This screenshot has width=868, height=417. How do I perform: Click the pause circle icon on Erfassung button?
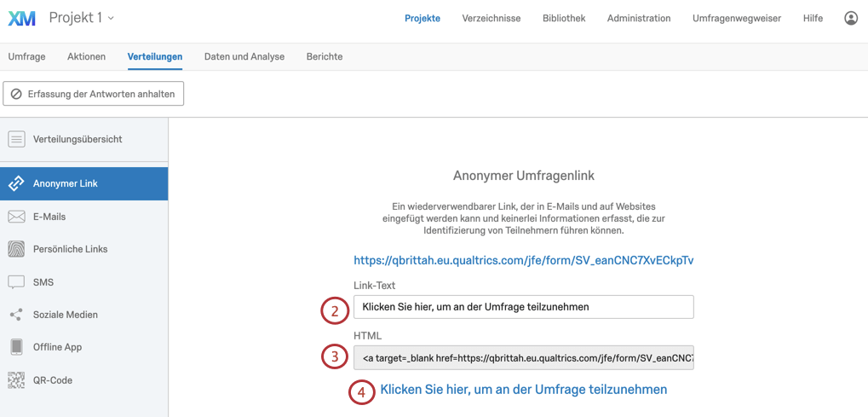(16, 94)
